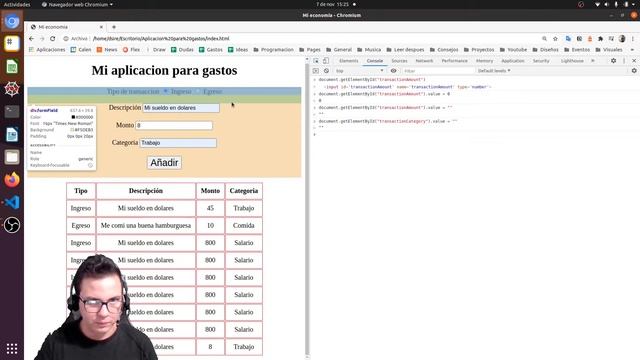Open Chromium from the Ubuntu dock
Screen dimensions: 640x360
tap(12, 21)
